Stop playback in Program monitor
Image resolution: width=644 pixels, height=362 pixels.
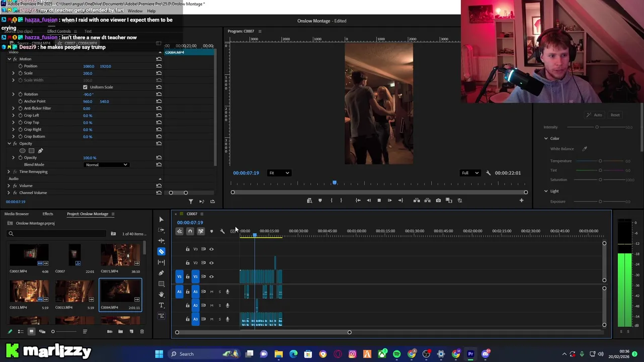click(x=379, y=201)
